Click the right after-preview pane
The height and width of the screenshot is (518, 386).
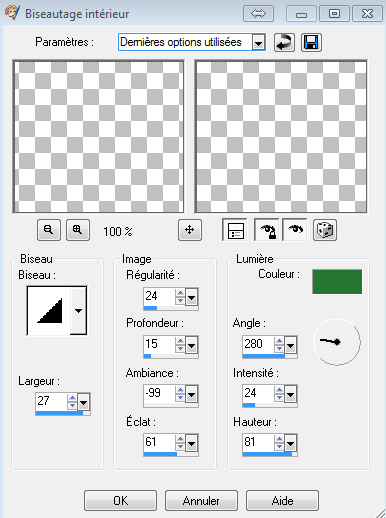tap(281, 137)
